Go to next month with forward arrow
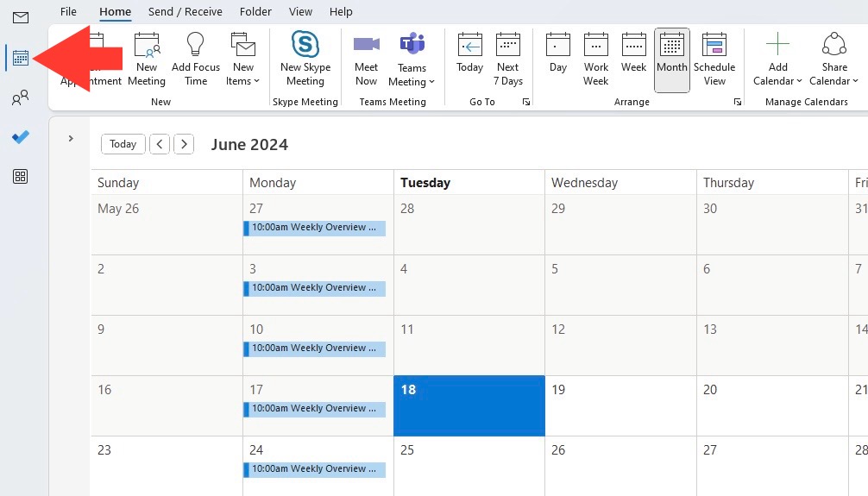Viewport: 868px width, 496px height. click(x=184, y=144)
